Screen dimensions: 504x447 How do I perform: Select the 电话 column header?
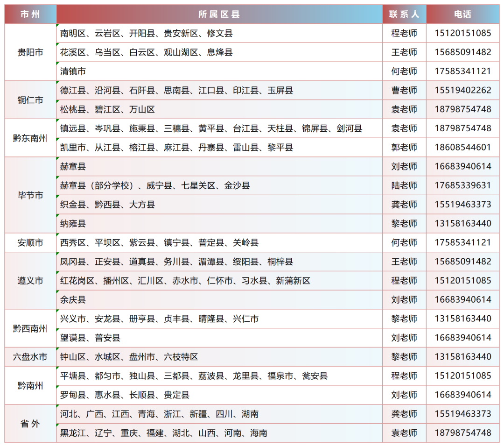462,14
